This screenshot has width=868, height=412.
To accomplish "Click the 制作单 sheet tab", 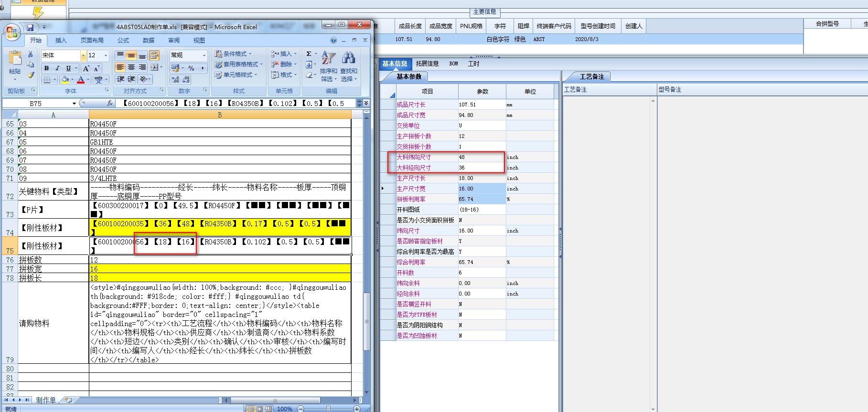I will [46, 400].
